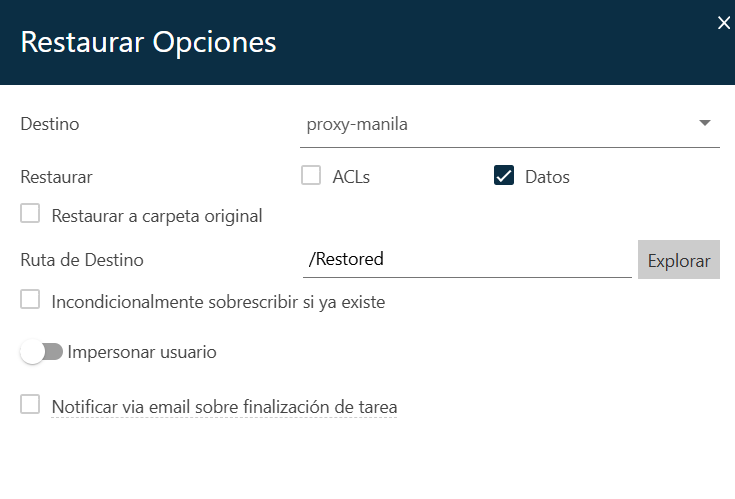Open the proxy-manila destination combo box

click(500, 125)
